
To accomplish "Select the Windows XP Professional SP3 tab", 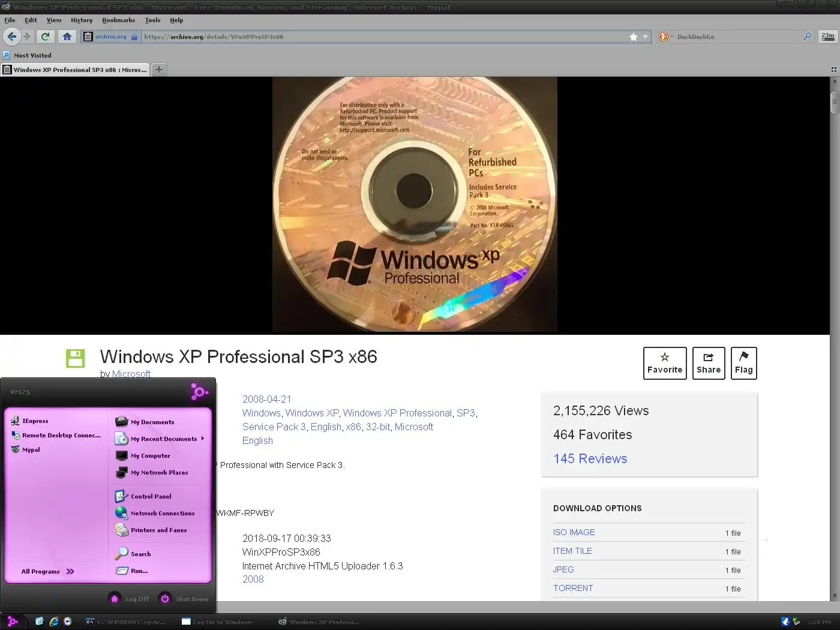I will pyautogui.click(x=75, y=70).
